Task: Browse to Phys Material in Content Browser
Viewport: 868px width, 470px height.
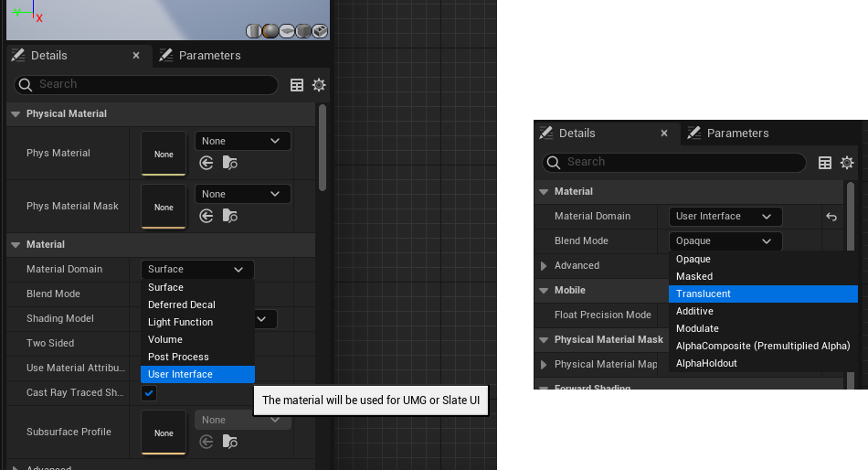Action: (229, 163)
